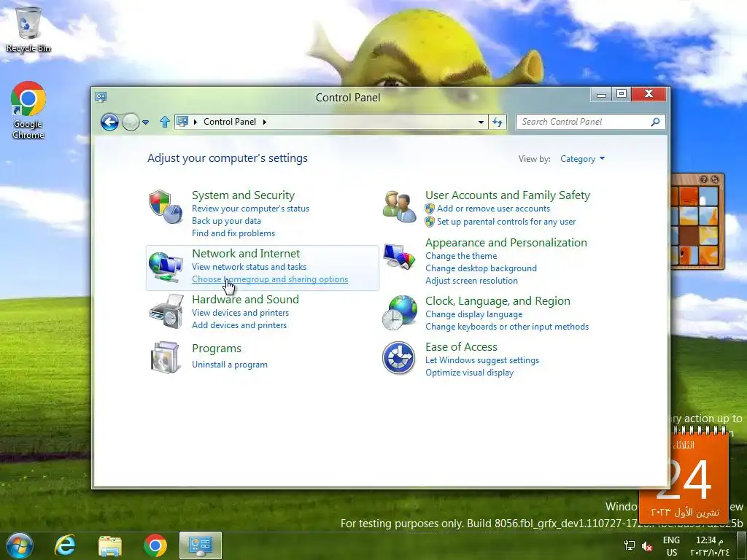Image resolution: width=747 pixels, height=560 pixels.
Task: Click the muted volume tray icon
Action: click(x=647, y=545)
